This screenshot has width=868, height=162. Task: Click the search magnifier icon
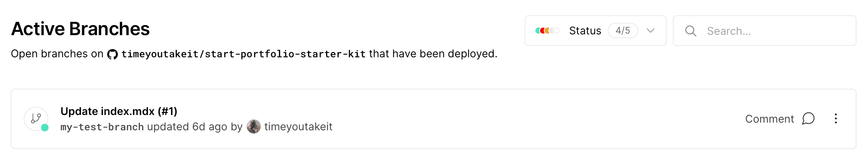[690, 31]
